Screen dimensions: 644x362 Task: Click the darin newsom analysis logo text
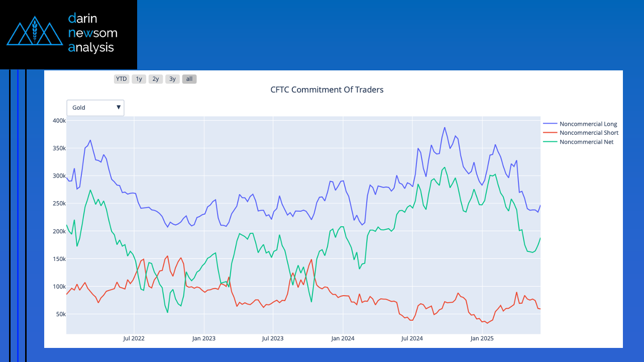(x=92, y=33)
